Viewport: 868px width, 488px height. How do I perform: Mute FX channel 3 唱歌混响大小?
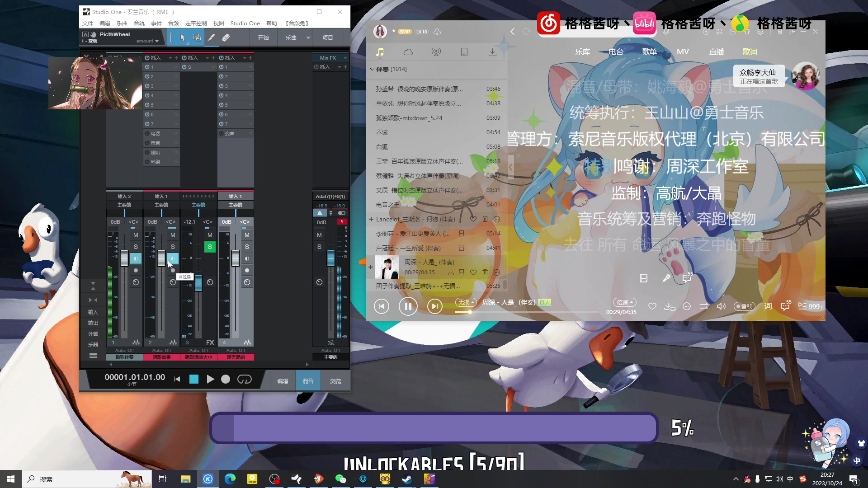coord(210,235)
